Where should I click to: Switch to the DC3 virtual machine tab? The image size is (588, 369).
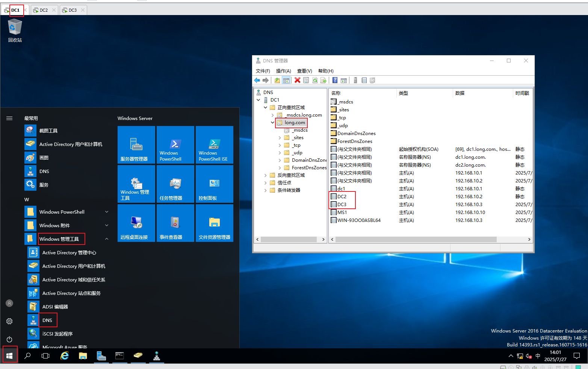pos(73,10)
